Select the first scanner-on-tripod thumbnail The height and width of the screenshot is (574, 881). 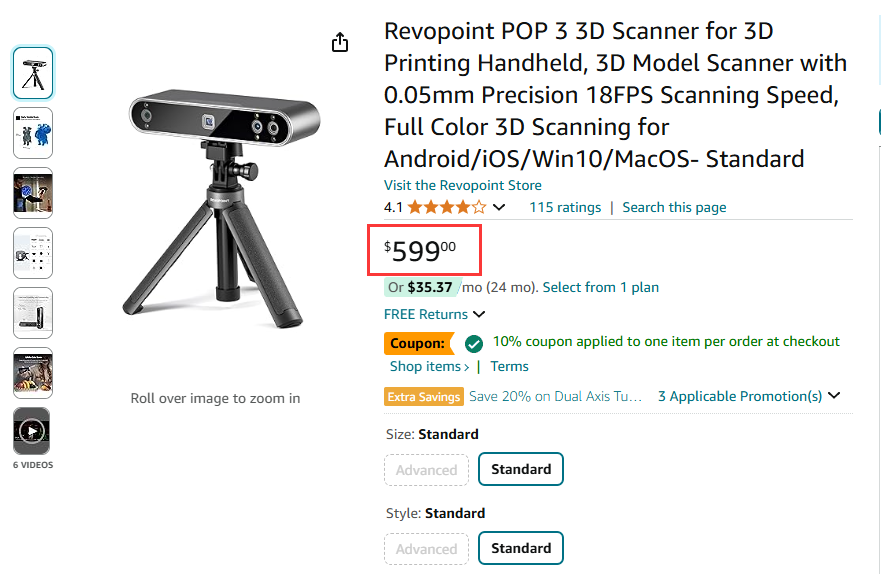(x=32, y=73)
